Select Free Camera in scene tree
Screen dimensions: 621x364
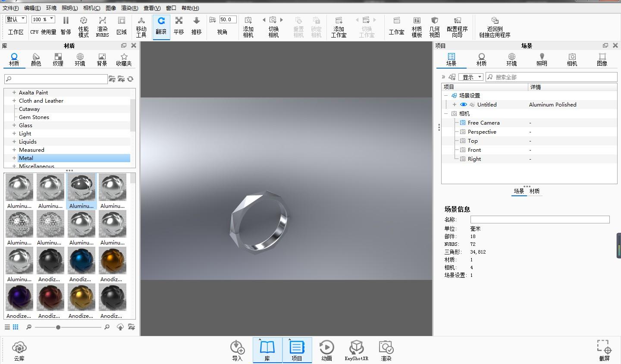click(483, 122)
